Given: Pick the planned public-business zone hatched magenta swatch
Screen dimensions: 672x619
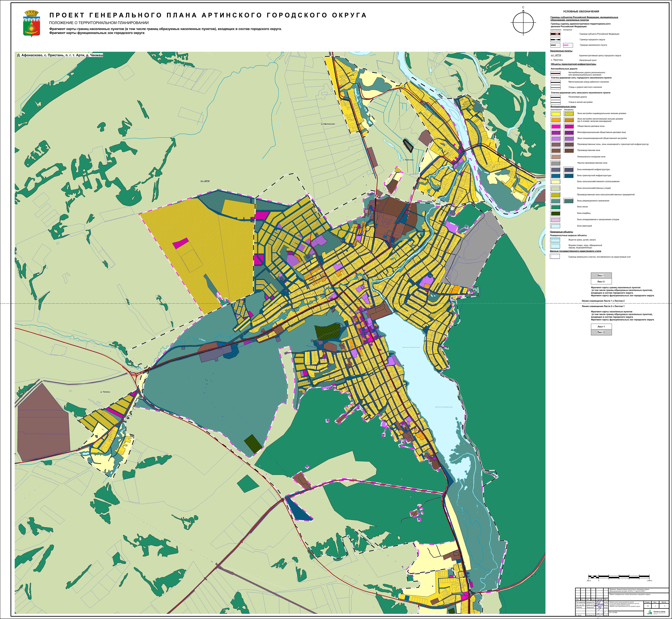Looking at the screenshot, I should pos(569,126).
